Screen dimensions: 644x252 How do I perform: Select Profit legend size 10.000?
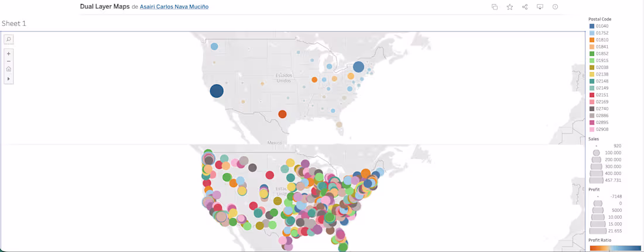pyautogui.click(x=606, y=217)
